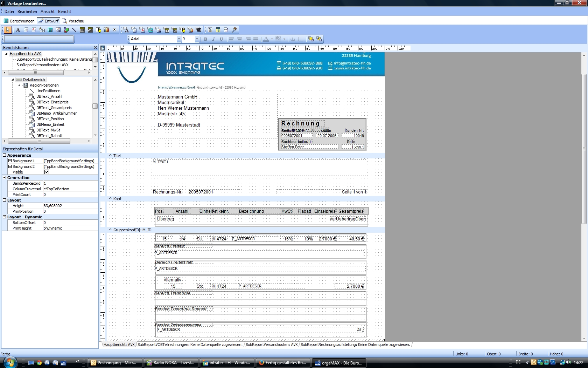Image resolution: width=588 pixels, height=368 pixels.
Task: Open the Datei menu
Action: pyautogui.click(x=9, y=12)
